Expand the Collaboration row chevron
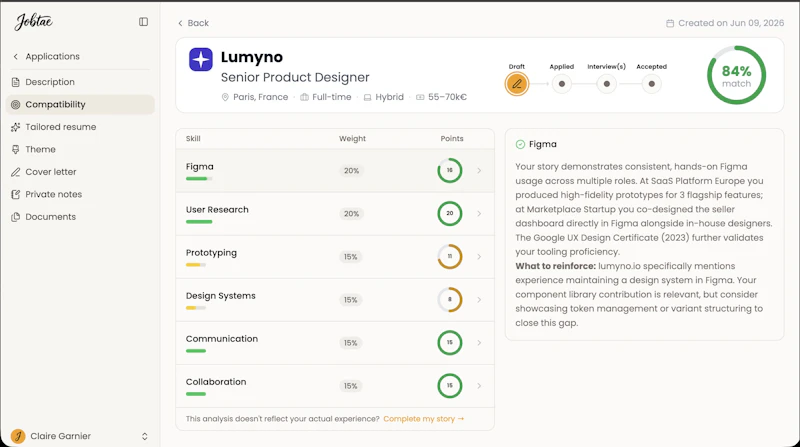The image size is (800, 447). click(x=479, y=386)
